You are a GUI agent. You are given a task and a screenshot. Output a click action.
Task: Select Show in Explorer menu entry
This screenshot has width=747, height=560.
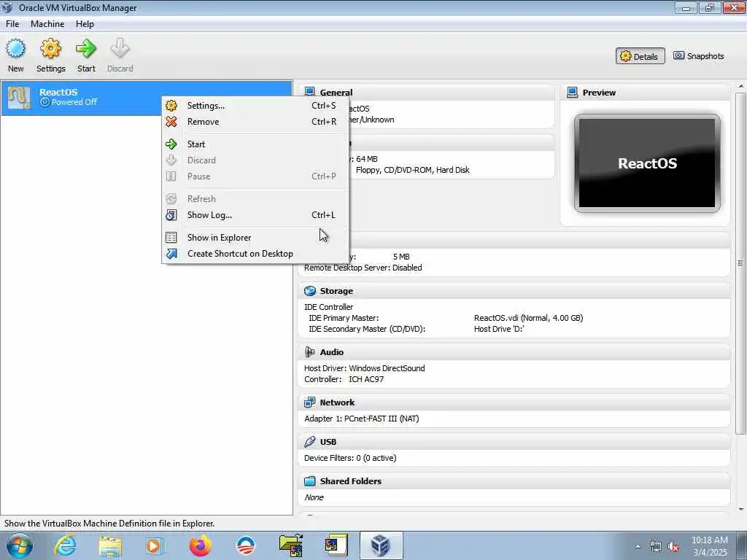click(x=255, y=238)
